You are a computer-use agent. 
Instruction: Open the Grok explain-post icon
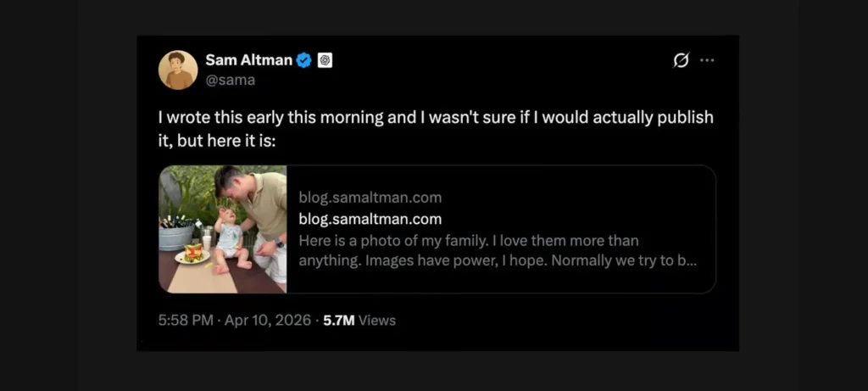(681, 60)
